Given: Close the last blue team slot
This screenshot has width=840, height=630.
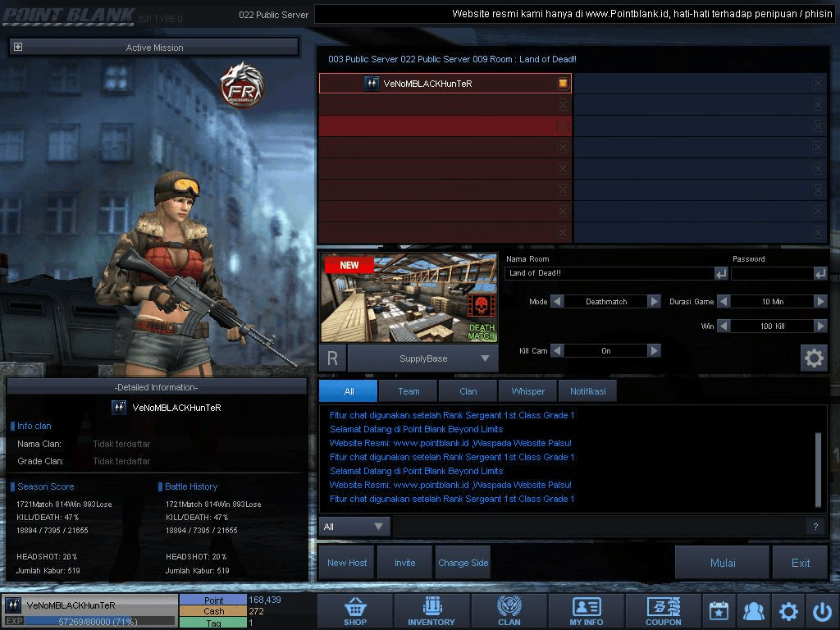Looking at the screenshot, I should 818,232.
